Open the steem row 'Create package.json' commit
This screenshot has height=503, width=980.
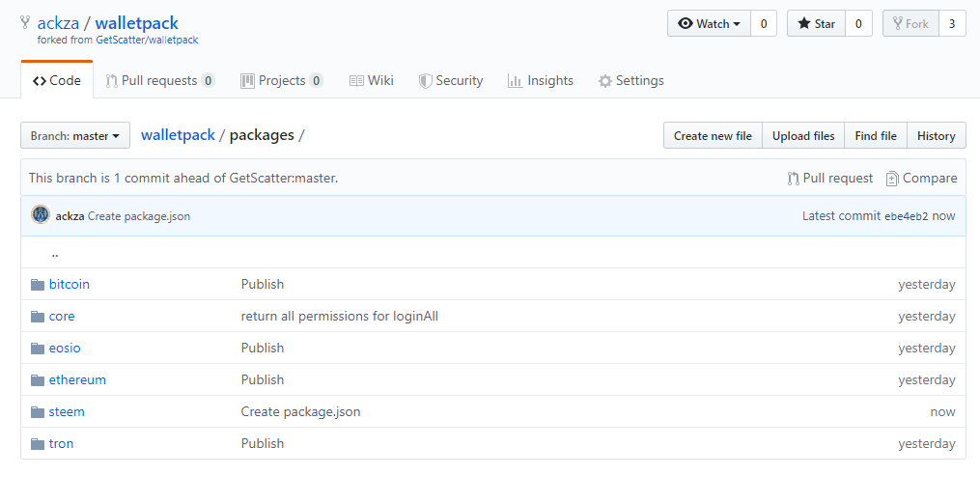pos(300,412)
